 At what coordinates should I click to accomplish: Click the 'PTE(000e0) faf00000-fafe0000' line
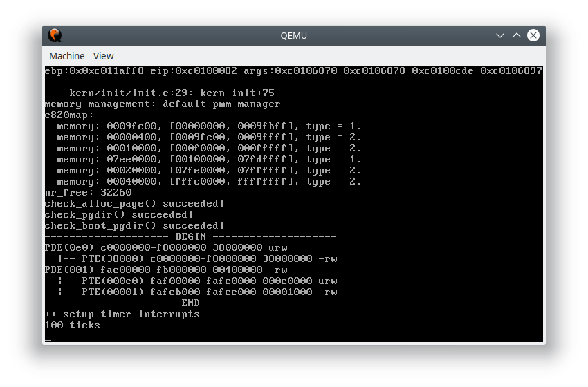point(197,281)
